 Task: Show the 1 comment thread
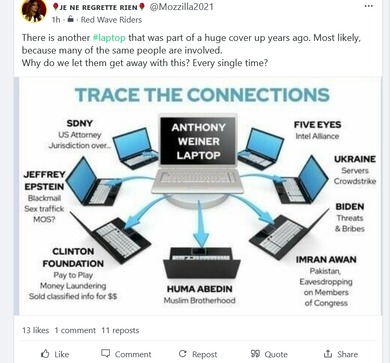click(75, 330)
